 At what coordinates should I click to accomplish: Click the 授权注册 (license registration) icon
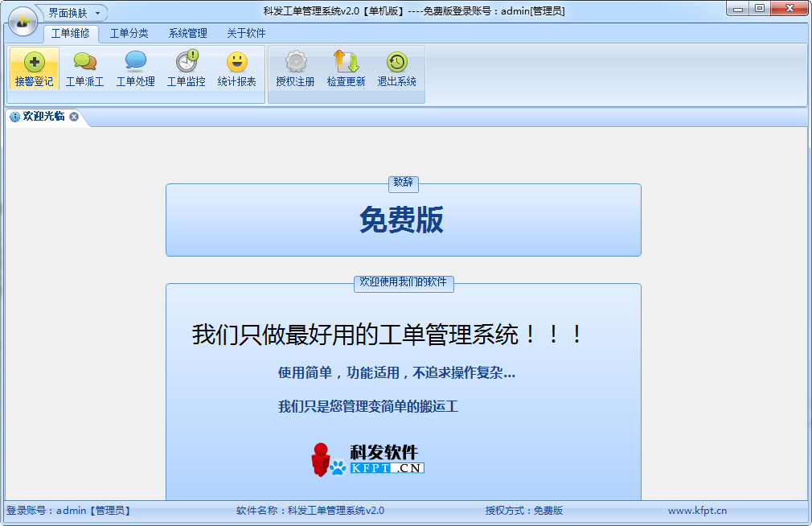295,68
